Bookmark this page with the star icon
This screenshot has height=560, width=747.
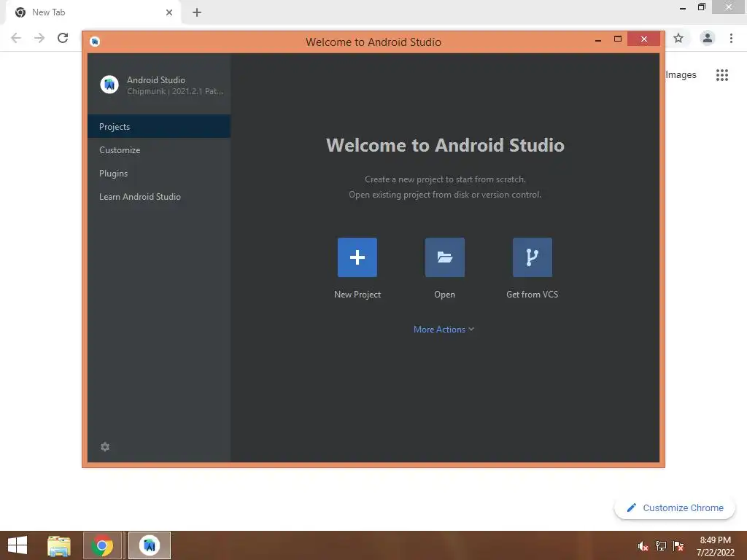coord(678,38)
